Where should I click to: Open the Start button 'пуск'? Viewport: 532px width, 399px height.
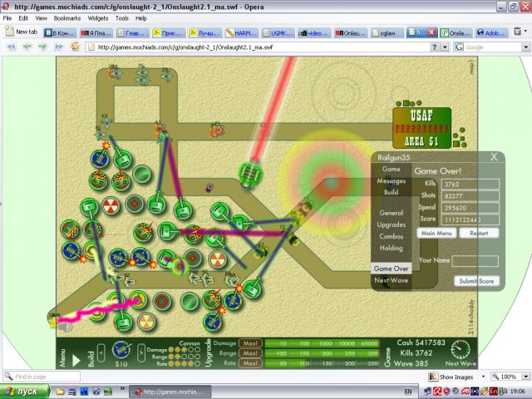pyautogui.click(x=24, y=392)
